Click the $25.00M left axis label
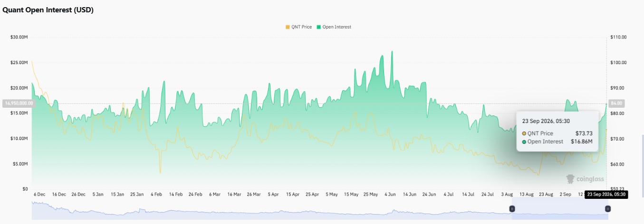Viewport: 644px width, 224px height. [x=19, y=63]
